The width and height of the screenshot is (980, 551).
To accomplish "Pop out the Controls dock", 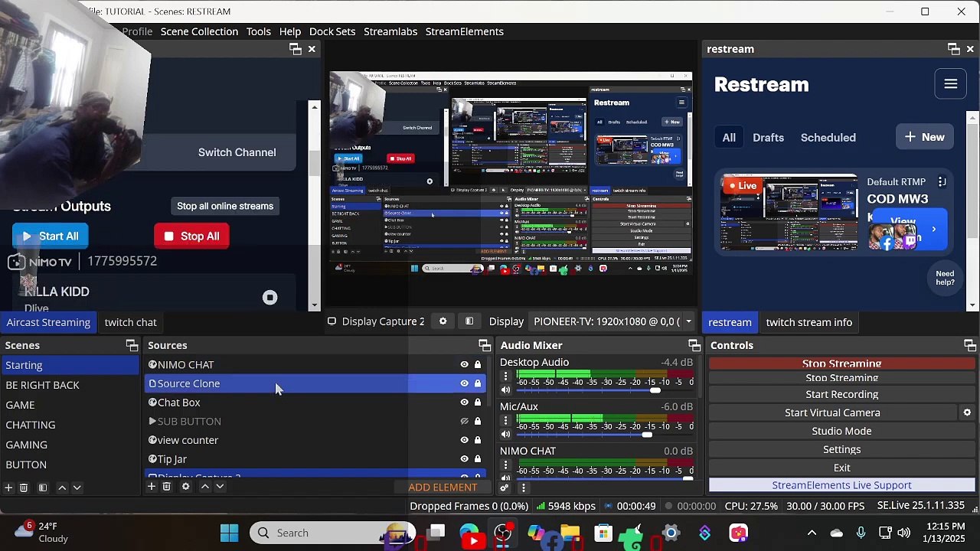I will click(969, 345).
